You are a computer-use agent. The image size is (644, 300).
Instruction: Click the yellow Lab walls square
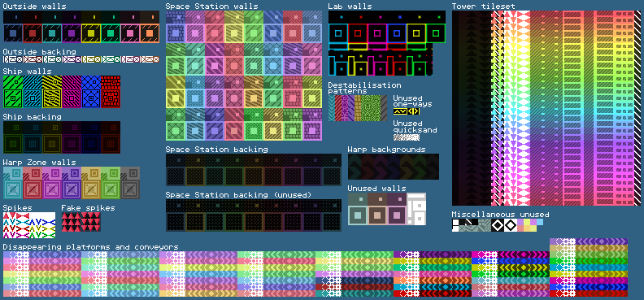point(416,33)
